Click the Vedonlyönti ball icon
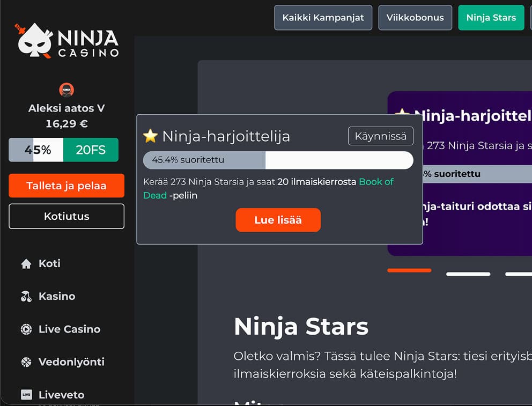The height and width of the screenshot is (406, 532). click(x=26, y=362)
